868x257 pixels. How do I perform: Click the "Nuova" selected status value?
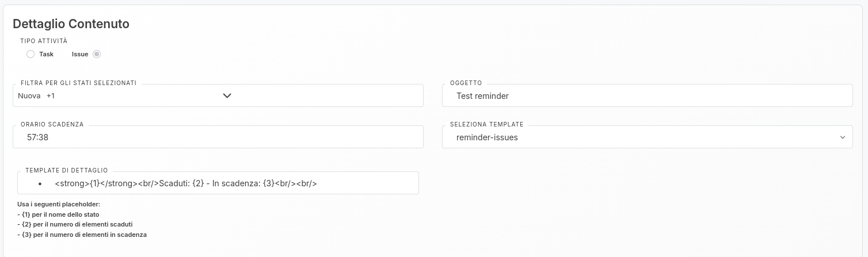[29, 96]
